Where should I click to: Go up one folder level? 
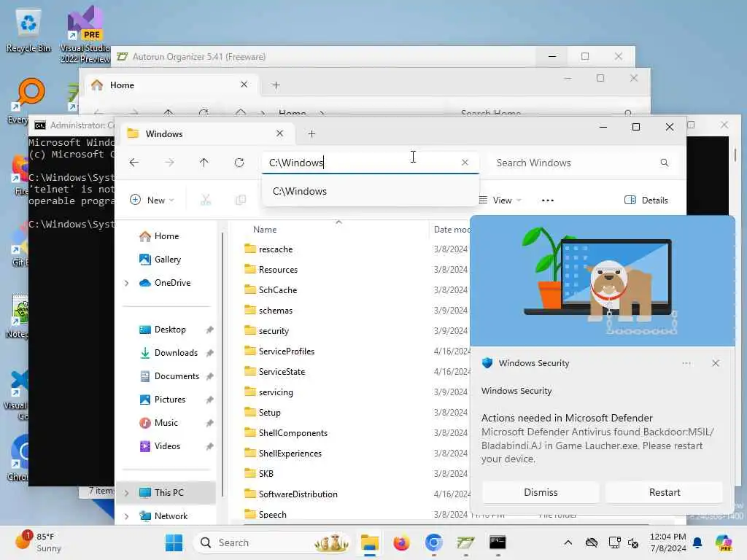204,163
